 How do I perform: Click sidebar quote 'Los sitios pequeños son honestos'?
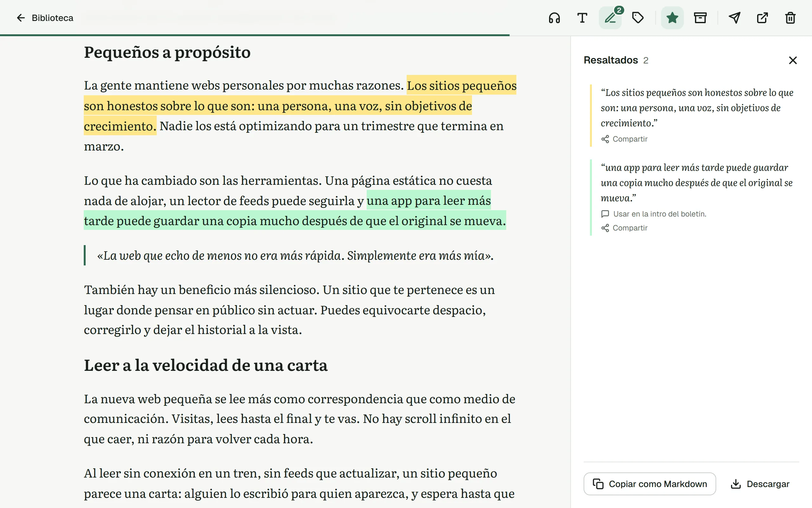coord(697,108)
